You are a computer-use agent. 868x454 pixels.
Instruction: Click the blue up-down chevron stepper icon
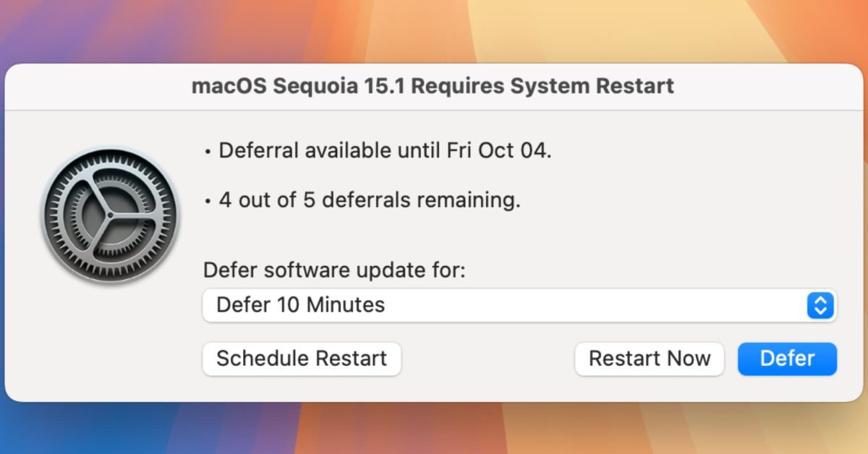tap(820, 305)
